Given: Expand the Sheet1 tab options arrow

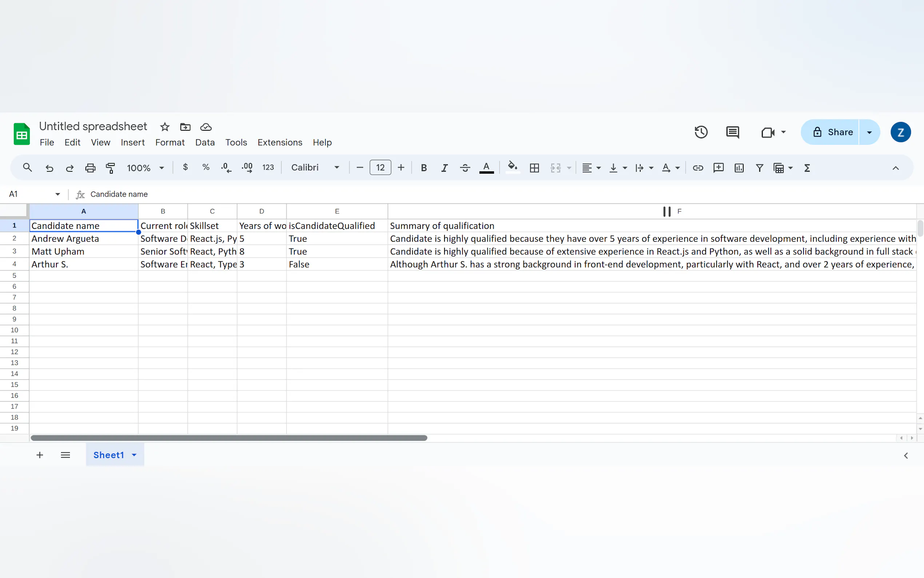Looking at the screenshot, I should pyautogui.click(x=134, y=455).
